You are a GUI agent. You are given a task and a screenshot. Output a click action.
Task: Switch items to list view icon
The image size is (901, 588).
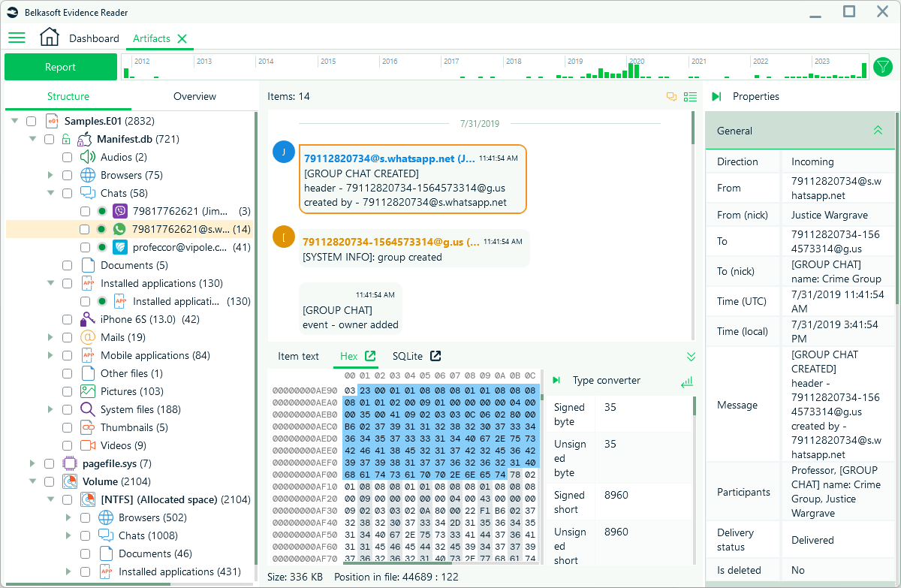click(x=690, y=96)
